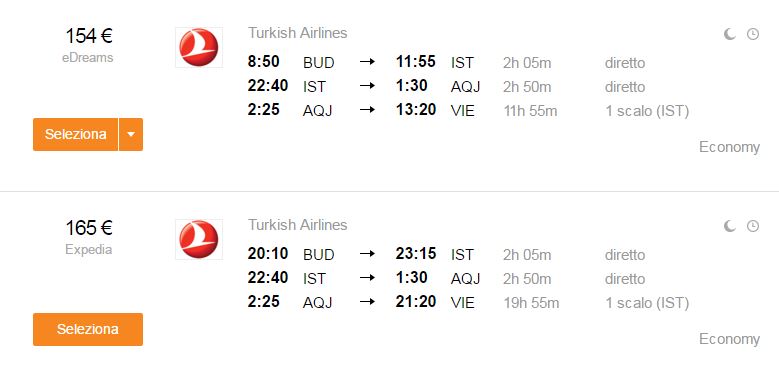Click the 154 € price
This screenshot has width=779, height=382.
pyautogui.click(x=89, y=36)
